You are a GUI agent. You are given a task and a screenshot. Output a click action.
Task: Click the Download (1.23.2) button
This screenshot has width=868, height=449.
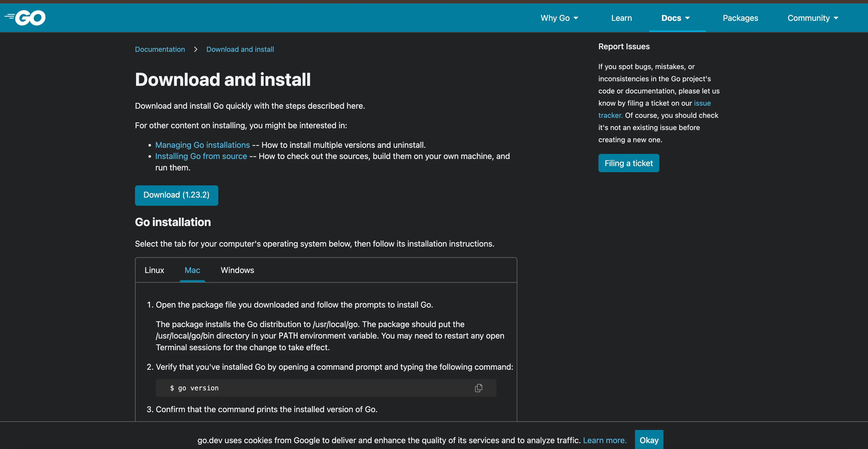(x=177, y=195)
